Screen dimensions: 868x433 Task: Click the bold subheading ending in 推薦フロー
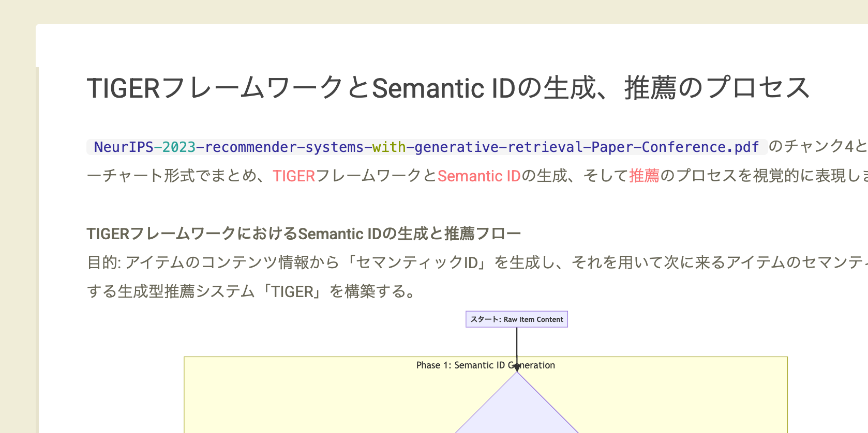[304, 234]
